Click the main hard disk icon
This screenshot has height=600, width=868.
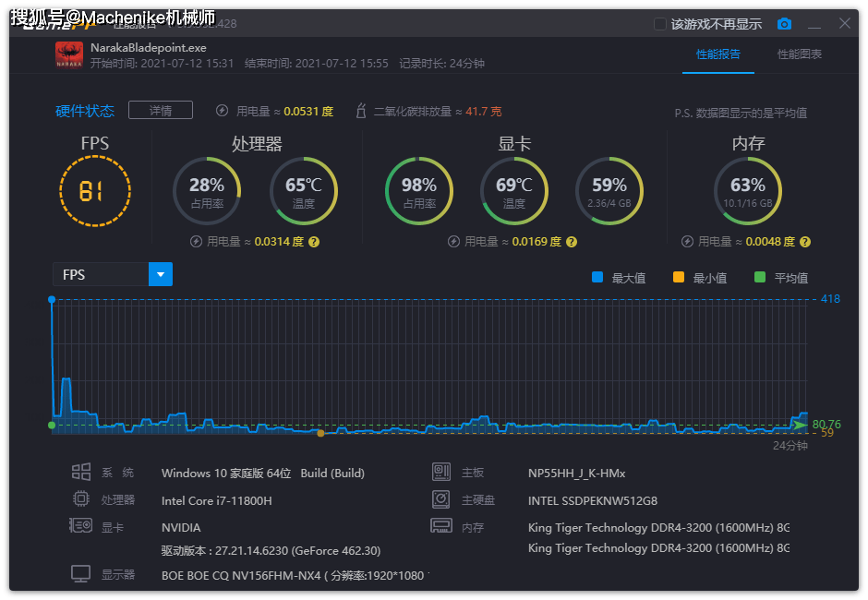(441, 499)
